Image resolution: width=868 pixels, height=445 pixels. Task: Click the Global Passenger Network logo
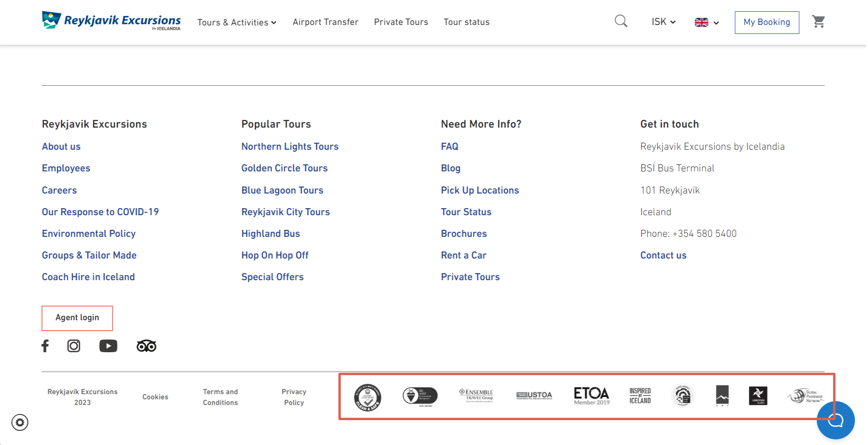(x=805, y=396)
